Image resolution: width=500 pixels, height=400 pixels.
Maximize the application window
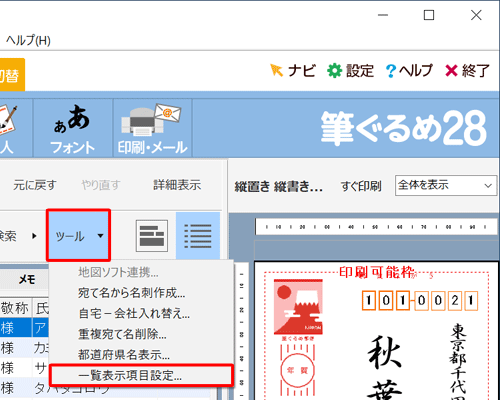point(429,15)
